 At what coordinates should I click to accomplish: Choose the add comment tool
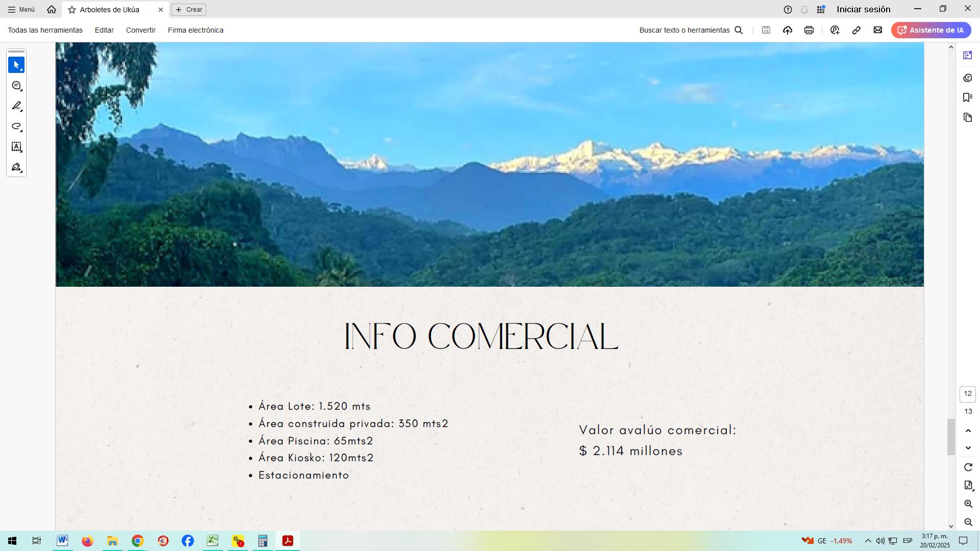[x=16, y=86]
